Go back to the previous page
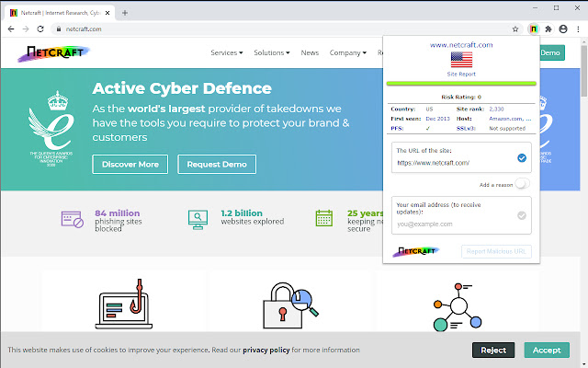The image size is (588, 368). point(10,29)
